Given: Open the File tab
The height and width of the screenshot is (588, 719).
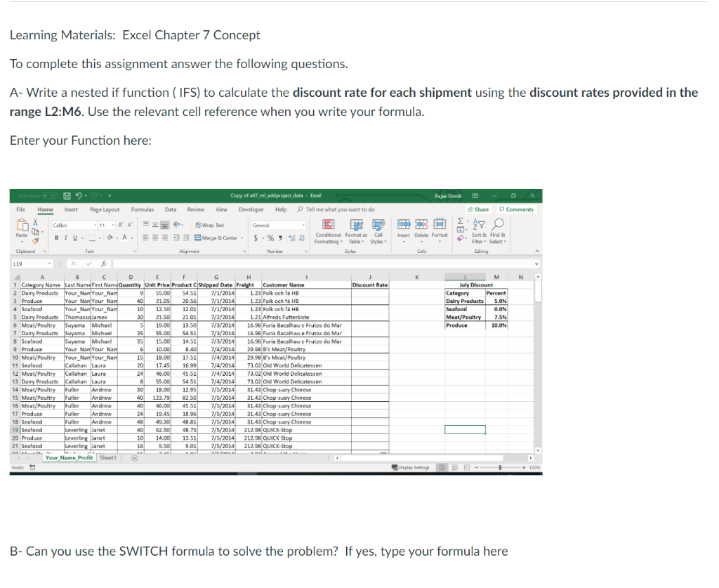Looking at the screenshot, I should point(20,209).
